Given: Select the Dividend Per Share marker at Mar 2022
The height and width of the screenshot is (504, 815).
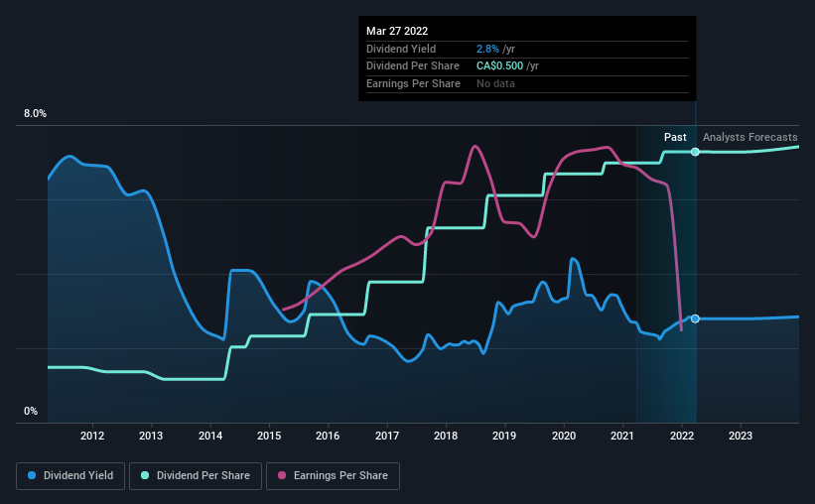Looking at the screenshot, I should point(695,152).
